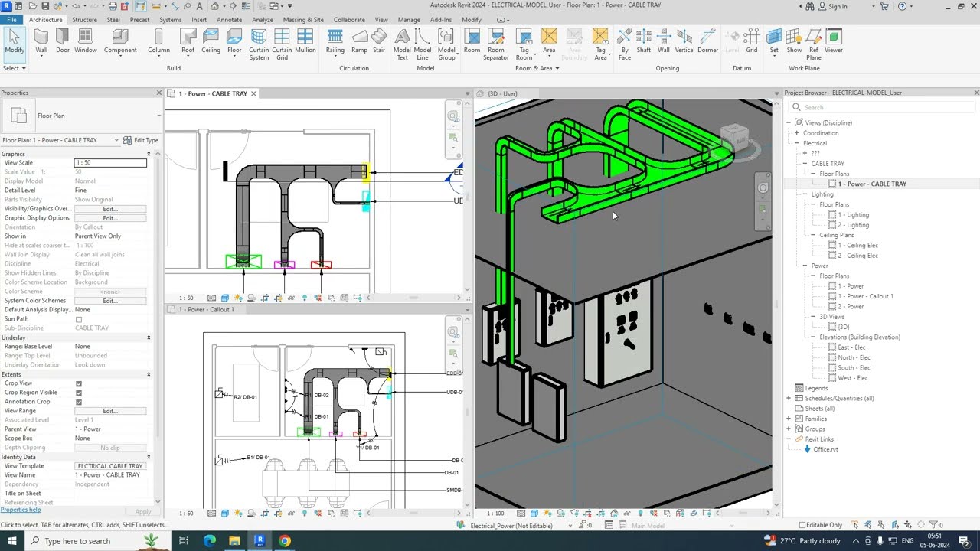
Task: Edit Graphic Display Options
Action: [110, 218]
